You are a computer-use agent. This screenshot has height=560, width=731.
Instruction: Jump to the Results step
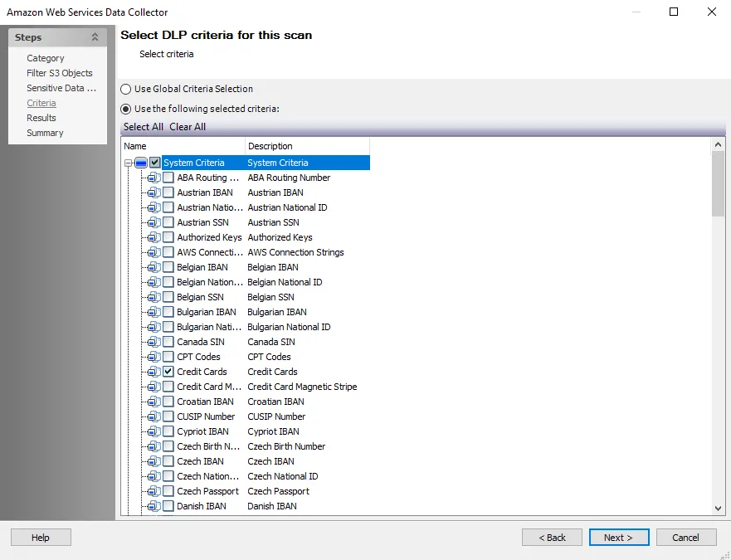[41, 118]
